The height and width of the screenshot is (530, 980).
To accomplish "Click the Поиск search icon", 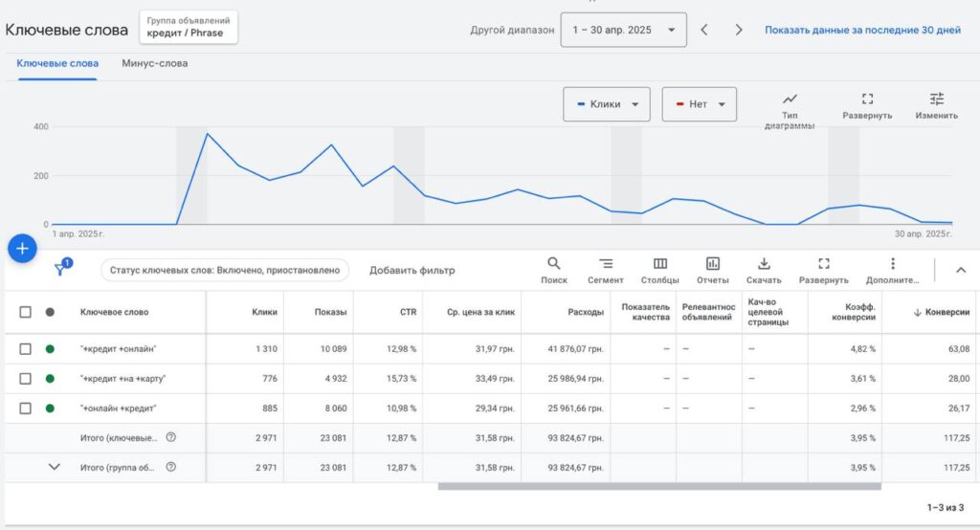I will point(554,264).
